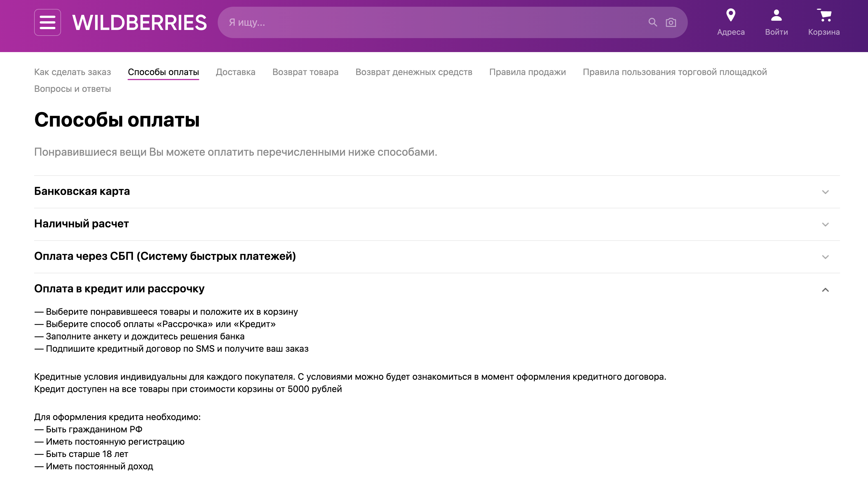Click the Wildberries logo
868x485 pixels.
point(140,23)
